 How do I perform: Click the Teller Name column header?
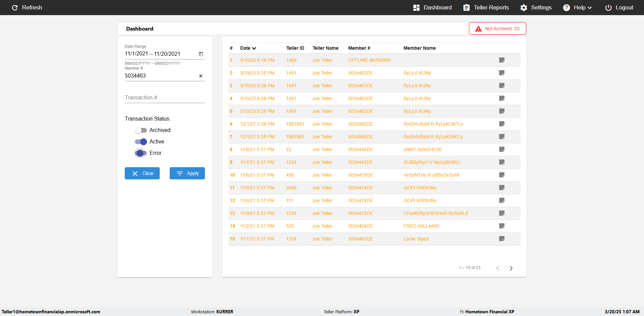(x=325, y=48)
